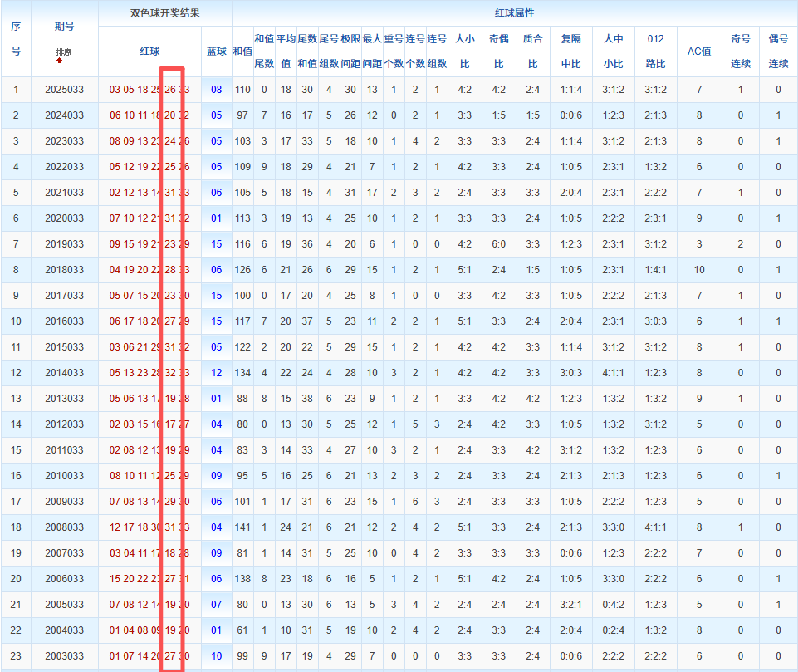Click the red sort arrow under 期号
Viewport: 798px width, 672px height.
click(x=60, y=61)
